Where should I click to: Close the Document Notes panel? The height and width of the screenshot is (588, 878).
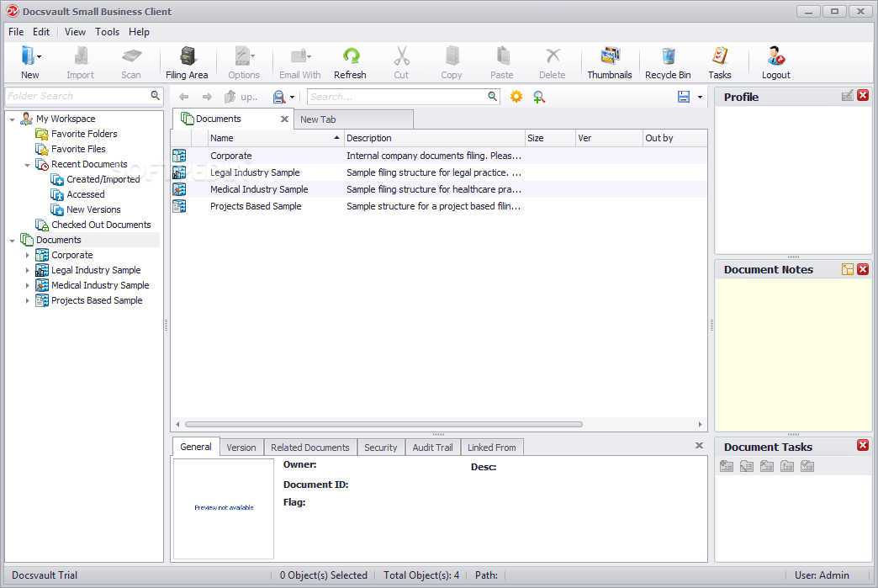(863, 269)
